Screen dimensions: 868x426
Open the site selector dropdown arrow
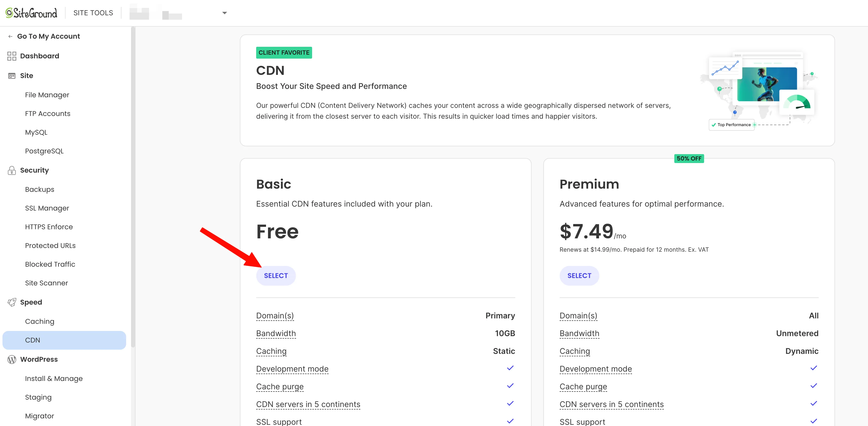pos(224,13)
